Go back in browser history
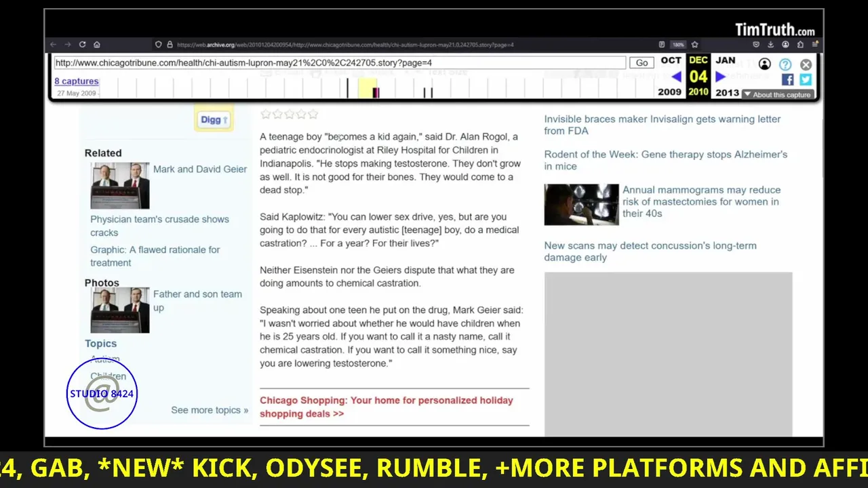The image size is (868, 488). tap(53, 45)
